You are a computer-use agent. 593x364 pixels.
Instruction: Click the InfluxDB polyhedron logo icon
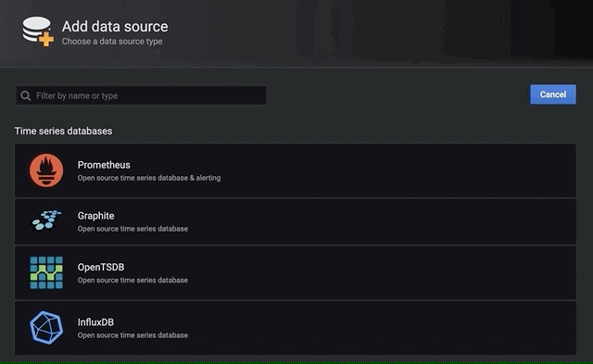coord(46,328)
